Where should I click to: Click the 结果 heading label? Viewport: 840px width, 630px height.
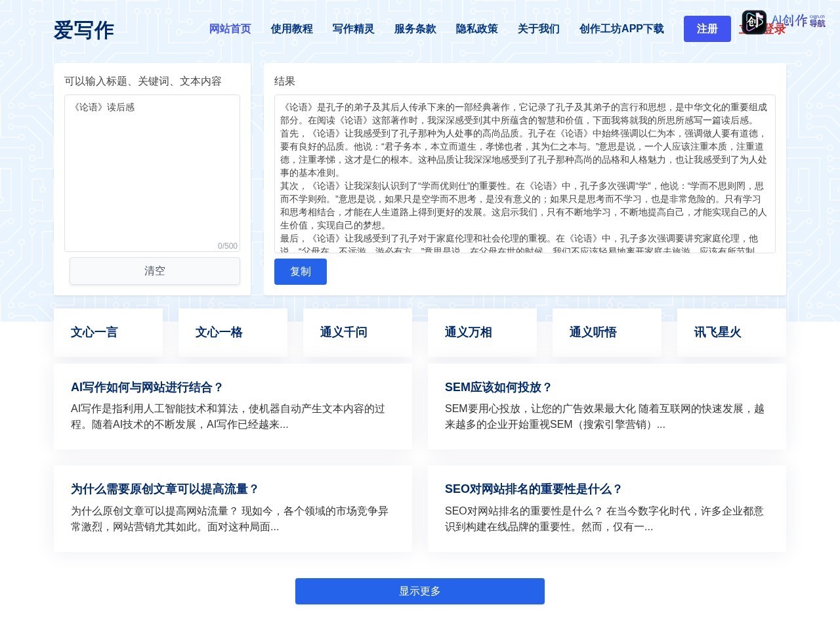point(285,81)
